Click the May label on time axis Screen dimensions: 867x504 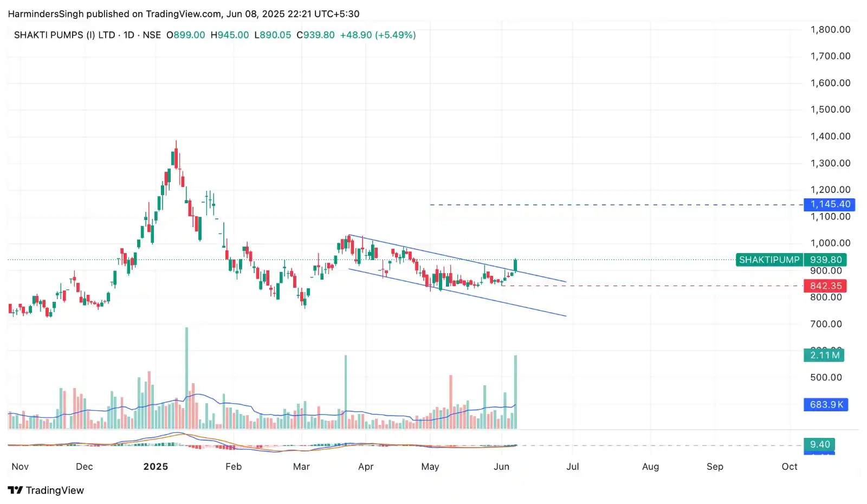430,467
